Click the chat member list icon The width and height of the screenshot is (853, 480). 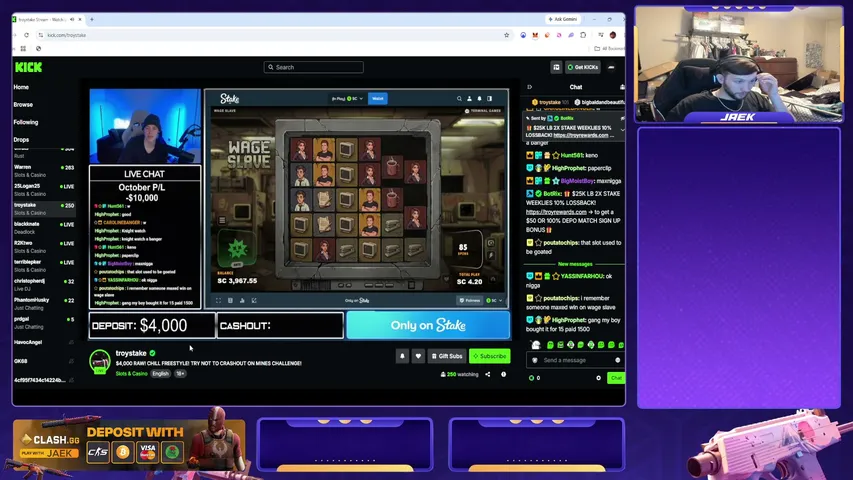click(x=622, y=87)
